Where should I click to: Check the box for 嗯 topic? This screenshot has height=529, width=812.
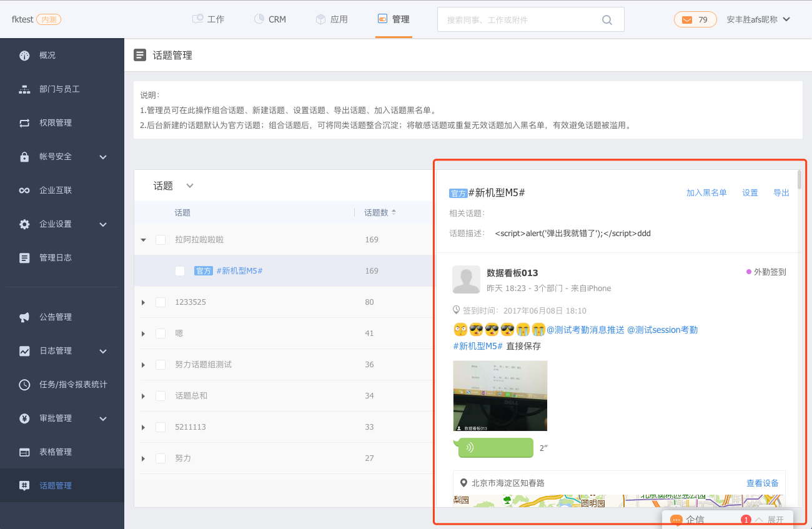pos(161,334)
